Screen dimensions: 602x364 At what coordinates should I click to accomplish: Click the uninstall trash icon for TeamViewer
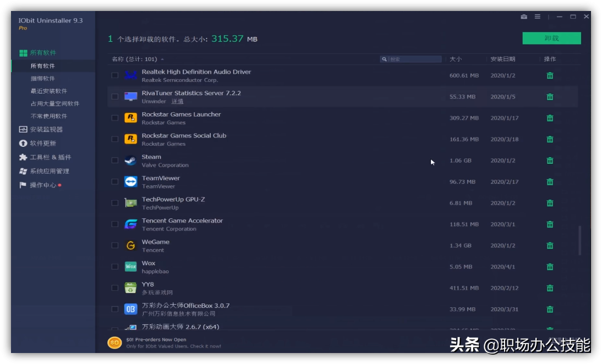(x=549, y=181)
